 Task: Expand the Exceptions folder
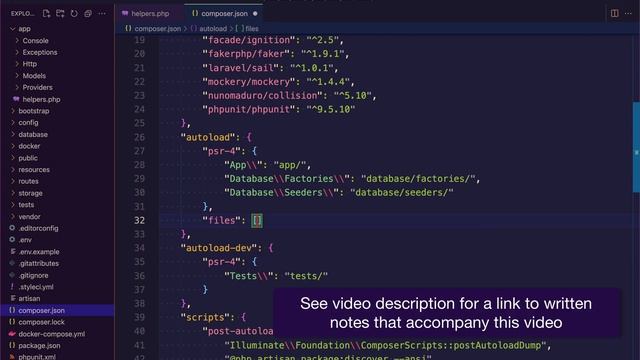17,52
